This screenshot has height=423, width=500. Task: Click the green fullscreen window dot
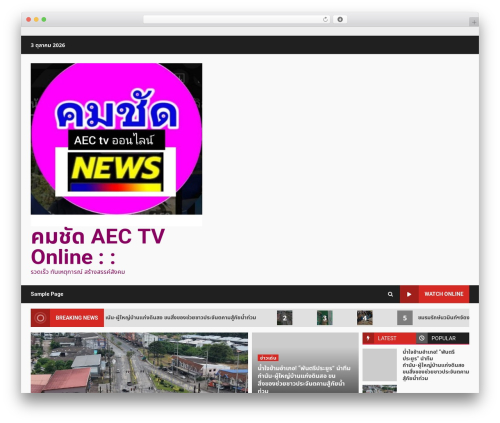[x=44, y=20]
